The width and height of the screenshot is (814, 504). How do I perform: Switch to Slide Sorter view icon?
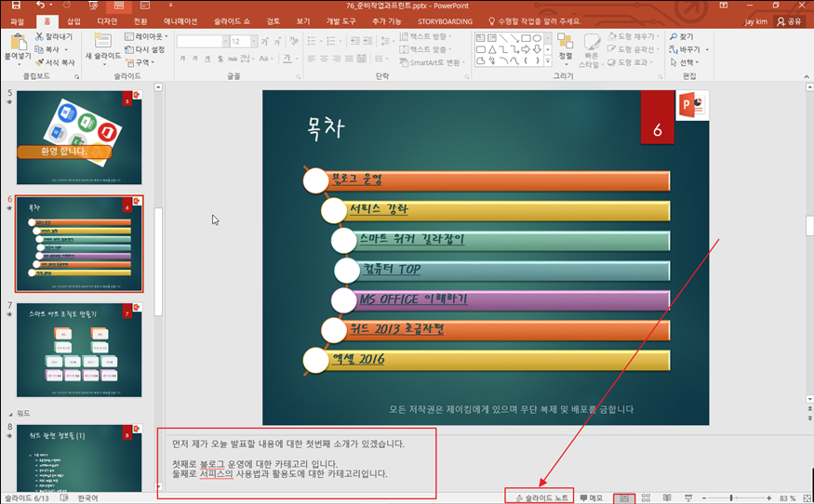(x=646, y=497)
